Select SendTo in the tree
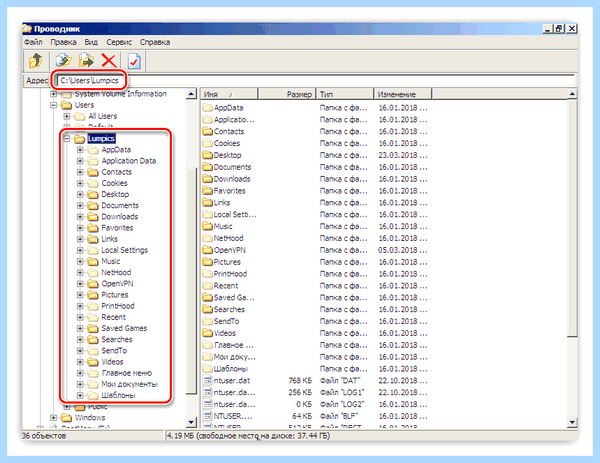600x463 pixels. 114,351
